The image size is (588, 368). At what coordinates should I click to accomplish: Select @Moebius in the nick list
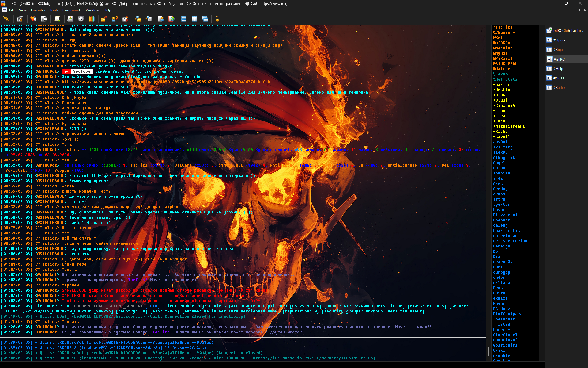503,48
